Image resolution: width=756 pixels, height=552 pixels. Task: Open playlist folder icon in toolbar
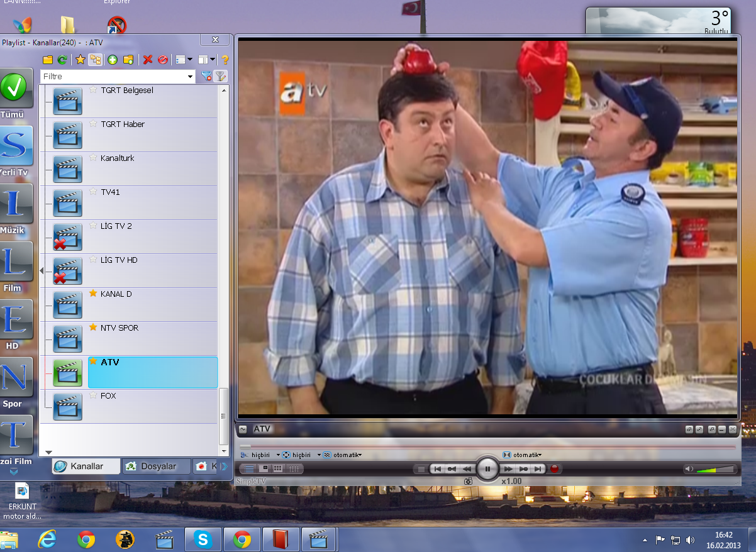pos(48,60)
